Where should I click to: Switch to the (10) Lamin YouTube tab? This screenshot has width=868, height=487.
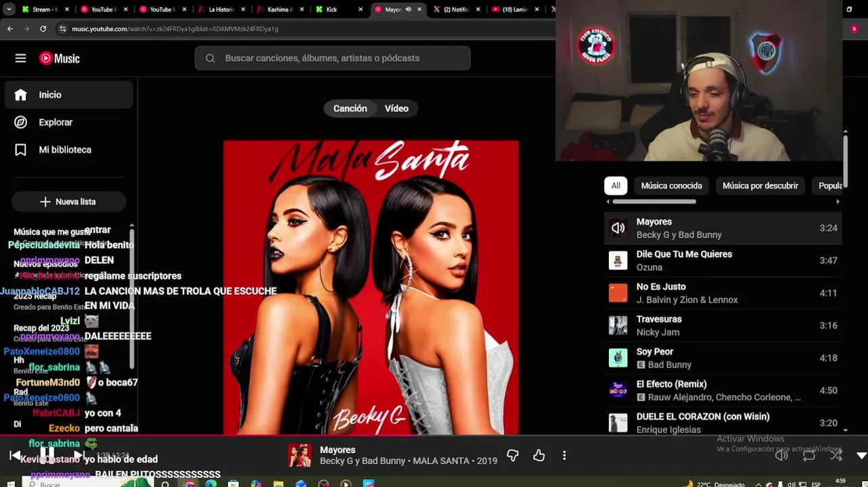click(x=515, y=9)
